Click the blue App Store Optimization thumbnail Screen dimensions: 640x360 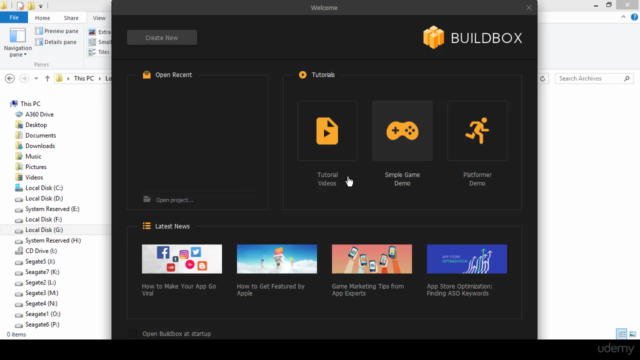click(x=467, y=259)
